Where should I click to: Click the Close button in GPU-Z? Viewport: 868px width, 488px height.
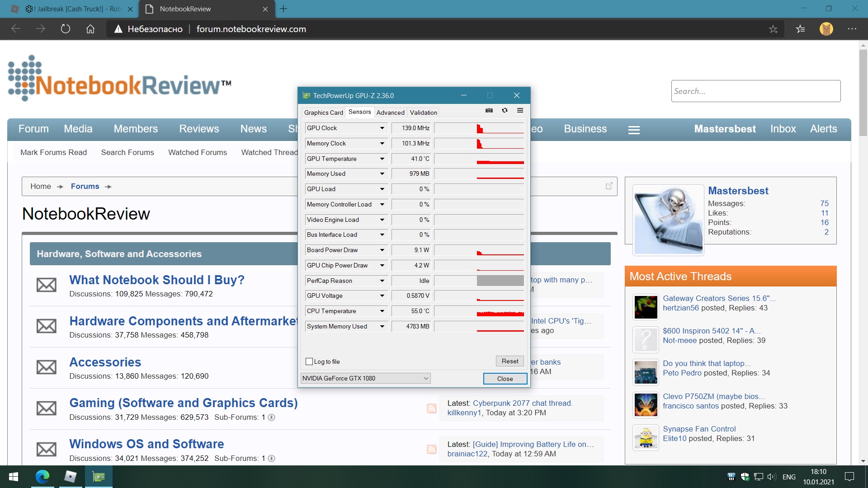(505, 379)
